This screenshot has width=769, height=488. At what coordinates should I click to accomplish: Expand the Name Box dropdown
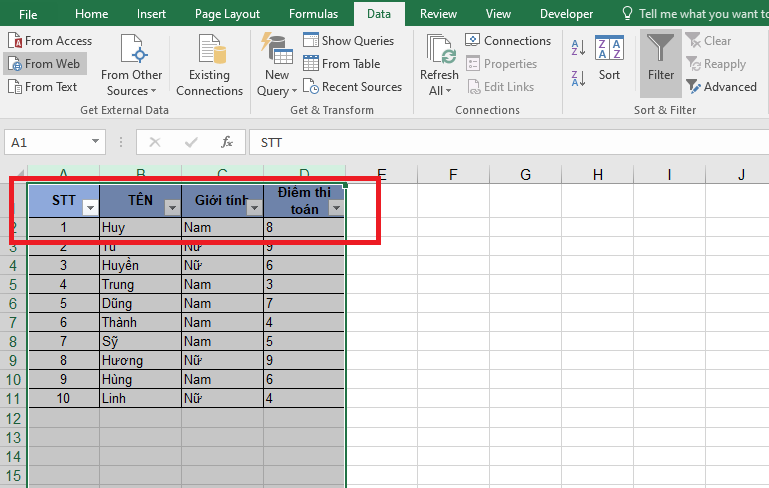(x=96, y=142)
